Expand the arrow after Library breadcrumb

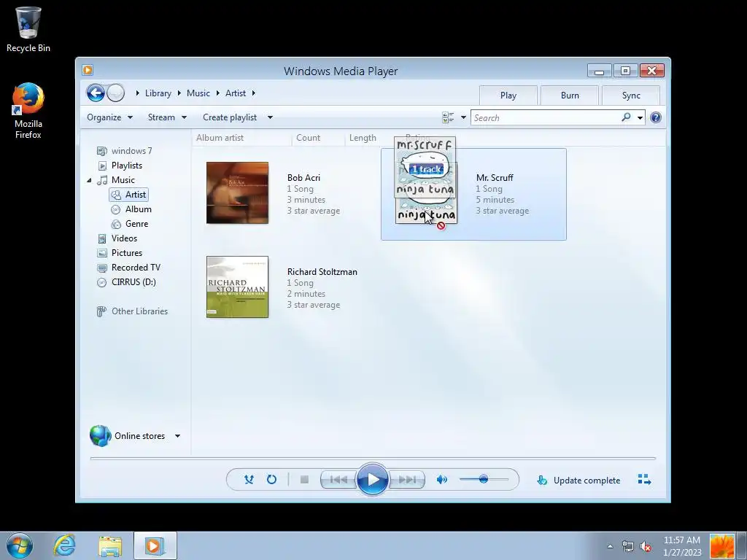(x=179, y=93)
